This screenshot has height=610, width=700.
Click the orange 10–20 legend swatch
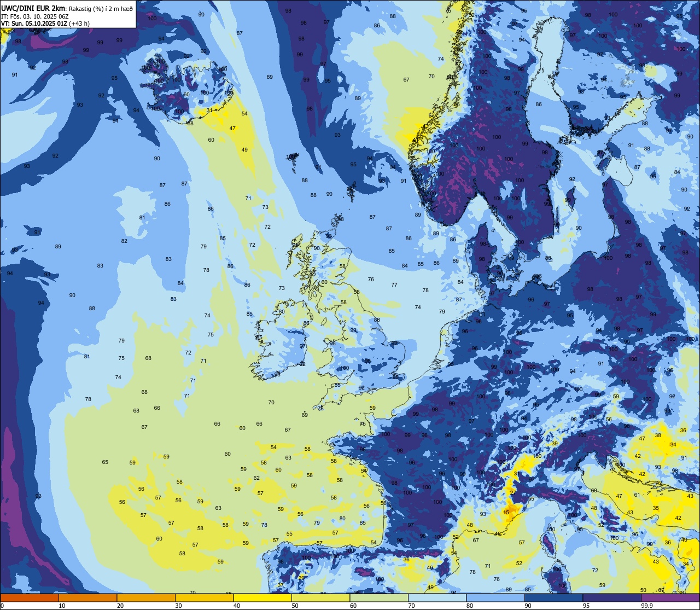87,598
